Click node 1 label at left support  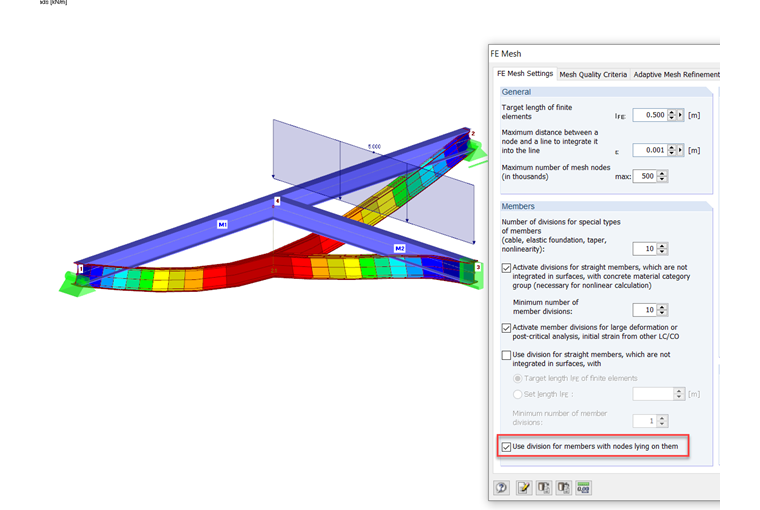coord(81,269)
